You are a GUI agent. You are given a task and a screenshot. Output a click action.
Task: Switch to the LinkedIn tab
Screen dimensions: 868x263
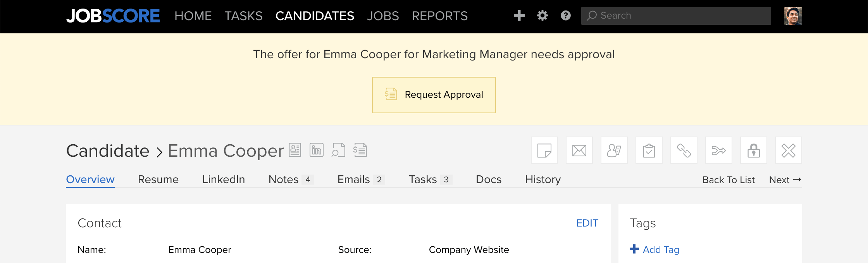coord(224,180)
